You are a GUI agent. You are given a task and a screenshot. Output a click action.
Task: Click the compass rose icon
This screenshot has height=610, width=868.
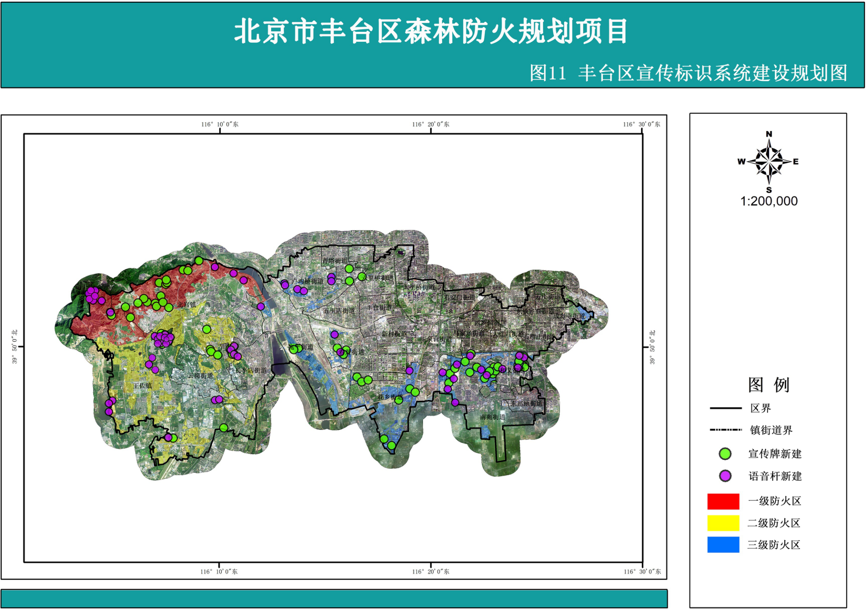(769, 162)
